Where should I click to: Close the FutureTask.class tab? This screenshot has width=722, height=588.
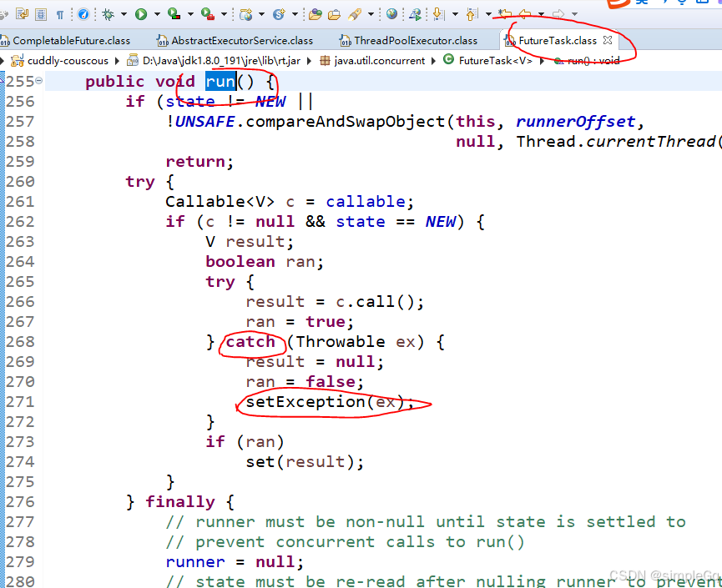608,41
